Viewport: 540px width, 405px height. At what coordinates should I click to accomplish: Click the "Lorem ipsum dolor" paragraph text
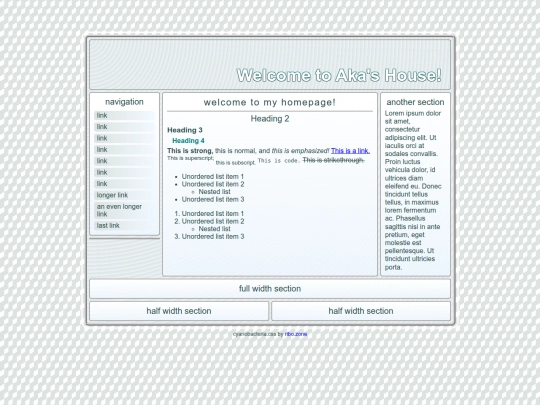[x=413, y=190]
